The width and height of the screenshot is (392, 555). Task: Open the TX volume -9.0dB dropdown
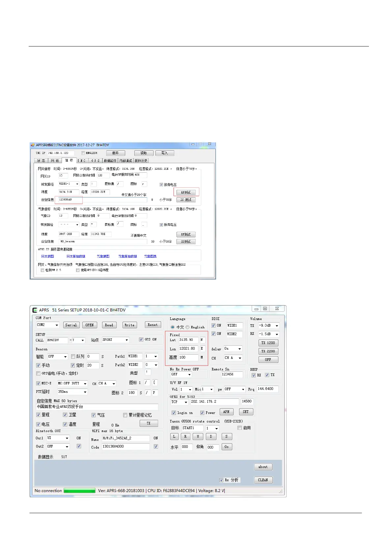coord(277,326)
